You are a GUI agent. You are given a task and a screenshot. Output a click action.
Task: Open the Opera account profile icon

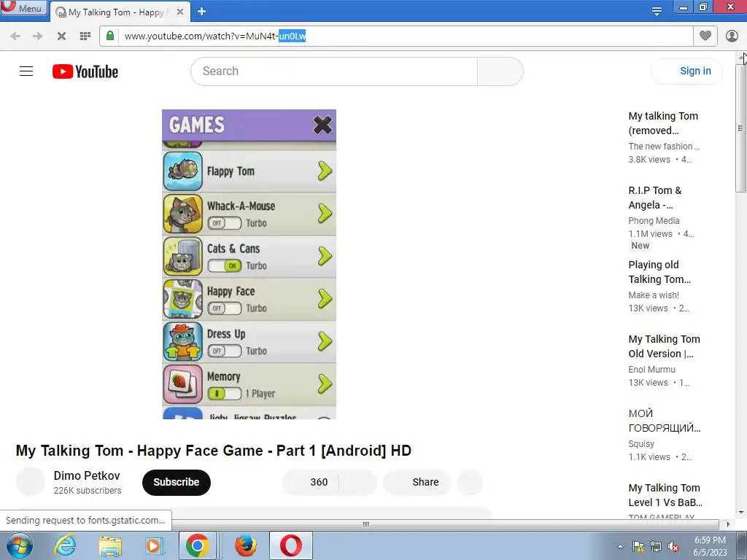732,36
